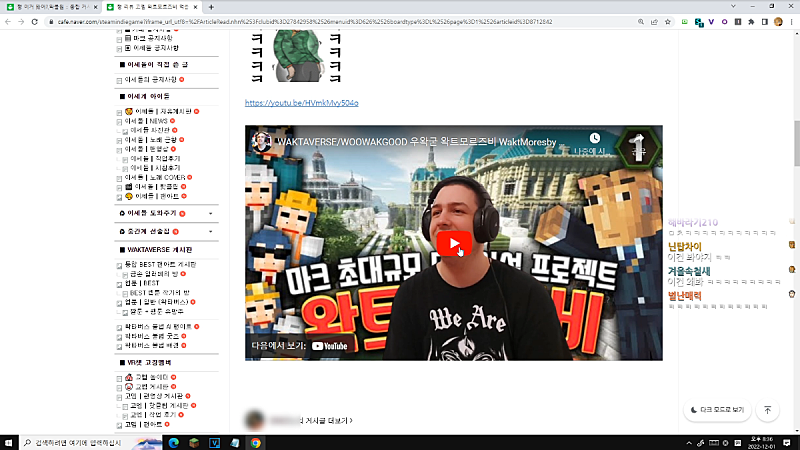Click the green extension icon in toolbar
Screen dimensions: 800x450
[685, 22]
